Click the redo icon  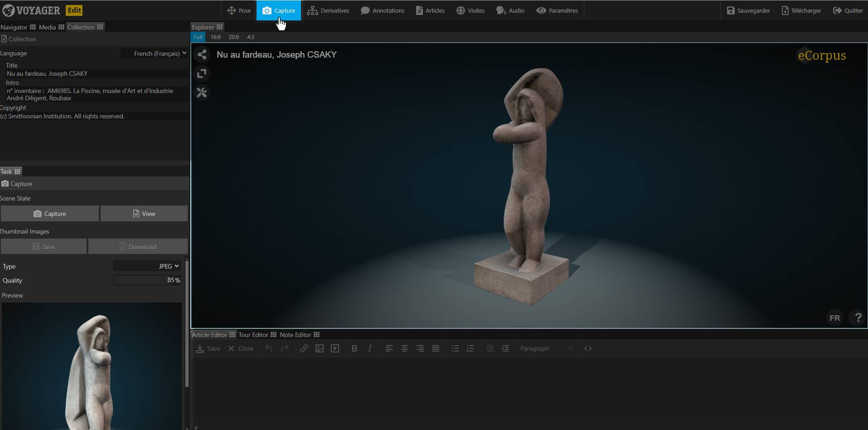click(x=285, y=348)
